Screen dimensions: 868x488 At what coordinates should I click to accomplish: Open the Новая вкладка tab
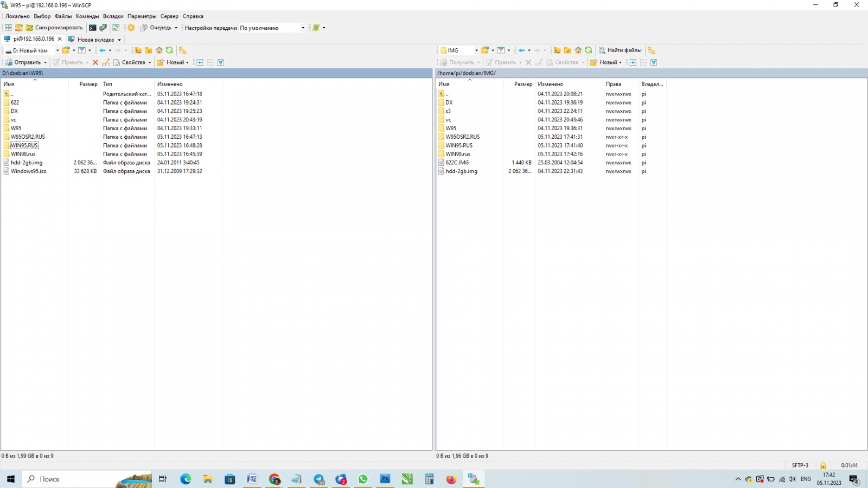coord(95,40)
